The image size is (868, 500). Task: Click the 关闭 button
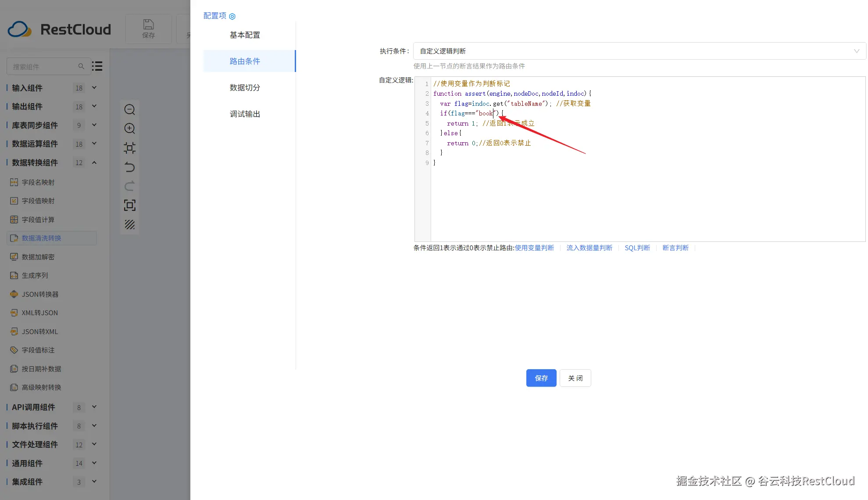pos(575,378)
